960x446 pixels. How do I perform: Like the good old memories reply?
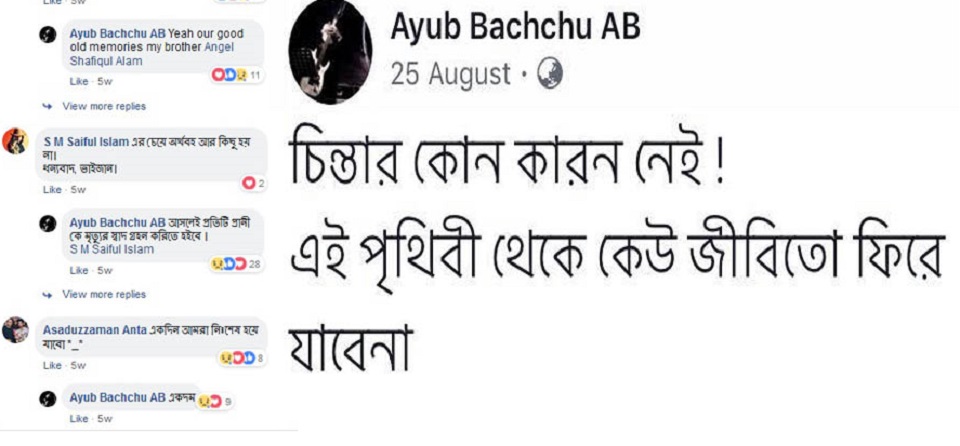(x=78, y=81)
